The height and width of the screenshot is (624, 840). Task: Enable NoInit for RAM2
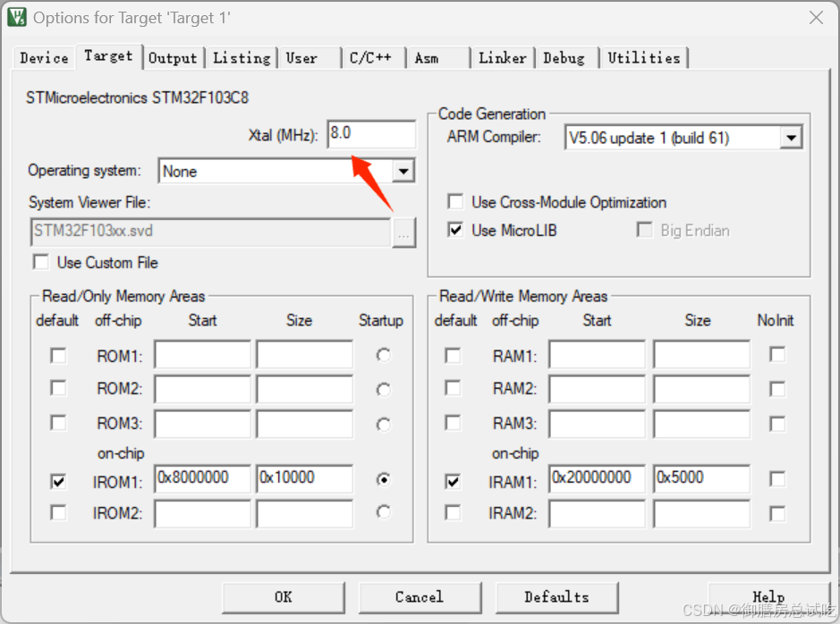pyautogui.click(x=777, y=389)
